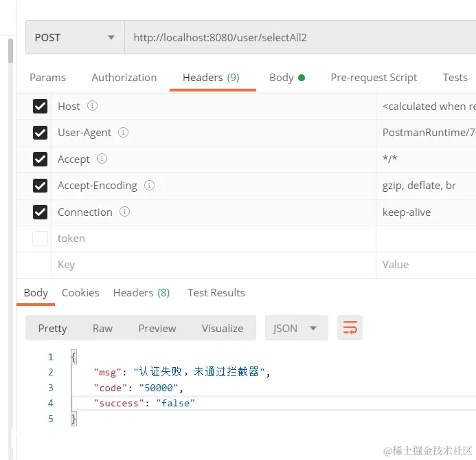Screen dimensions: 476x460
Task: Toggle the Connection header checkbox
Action: [40, 212]
